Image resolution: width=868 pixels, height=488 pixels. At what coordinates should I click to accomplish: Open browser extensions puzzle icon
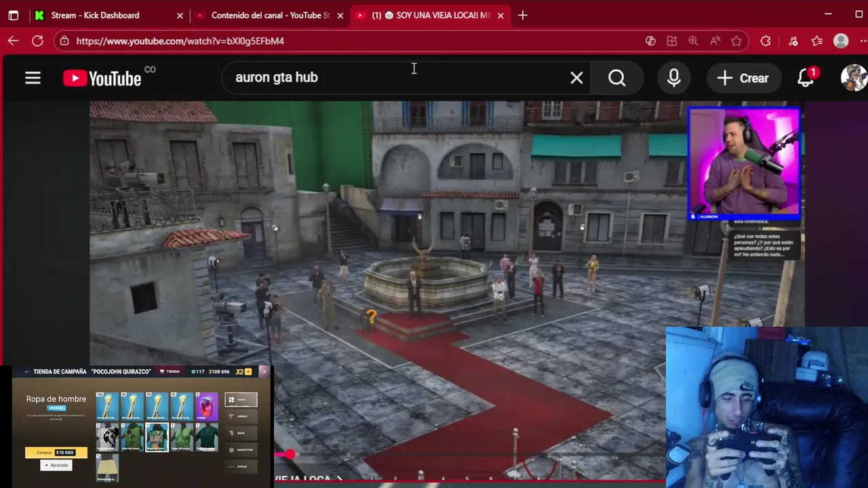coord(766,41)
